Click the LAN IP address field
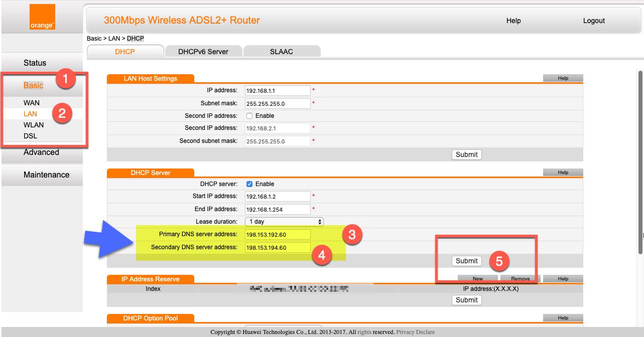 pos(278,91)
